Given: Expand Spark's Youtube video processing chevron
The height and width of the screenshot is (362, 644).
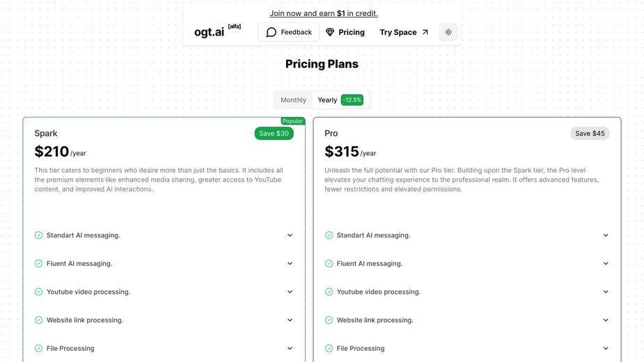Looking at the screenshot, I should (x=290, y=292).
